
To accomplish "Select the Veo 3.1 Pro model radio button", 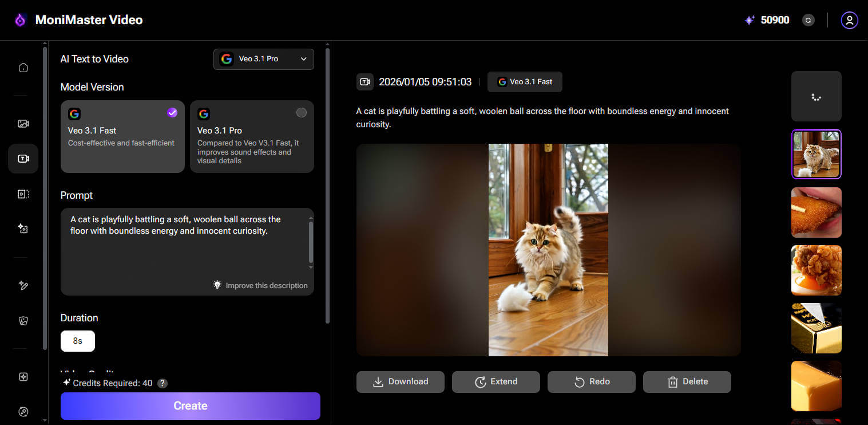I will 302,113.
